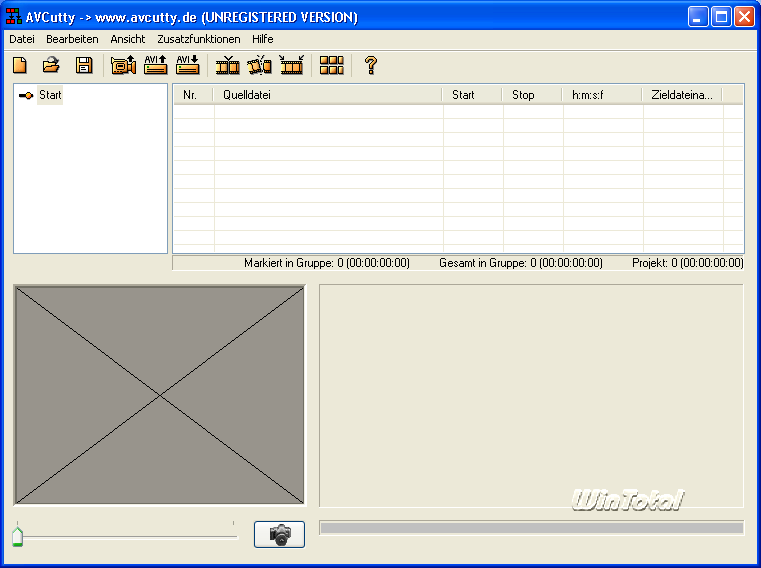
Task: Click the camcorder capture icon in the toolbar
Action: (x=123, y=65)
